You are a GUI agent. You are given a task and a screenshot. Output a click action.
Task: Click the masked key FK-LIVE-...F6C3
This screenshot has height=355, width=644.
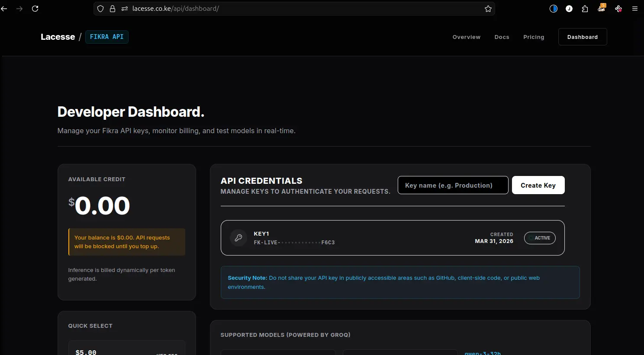point(294,243)
